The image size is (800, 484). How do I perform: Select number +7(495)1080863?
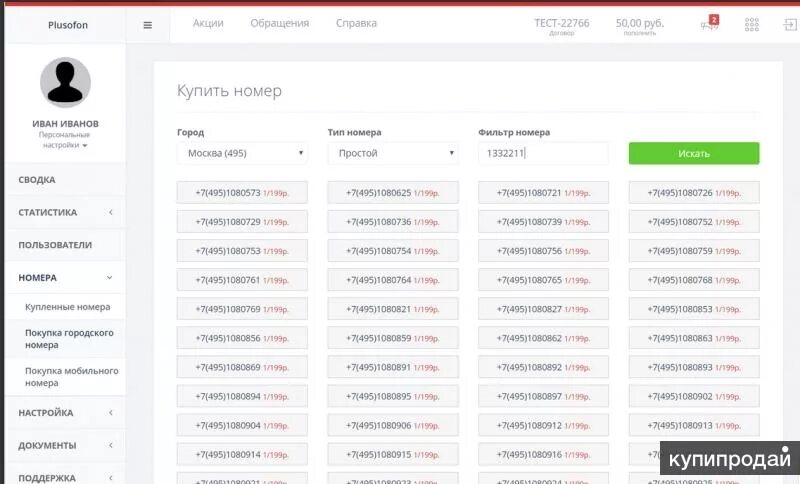point(694,338)
